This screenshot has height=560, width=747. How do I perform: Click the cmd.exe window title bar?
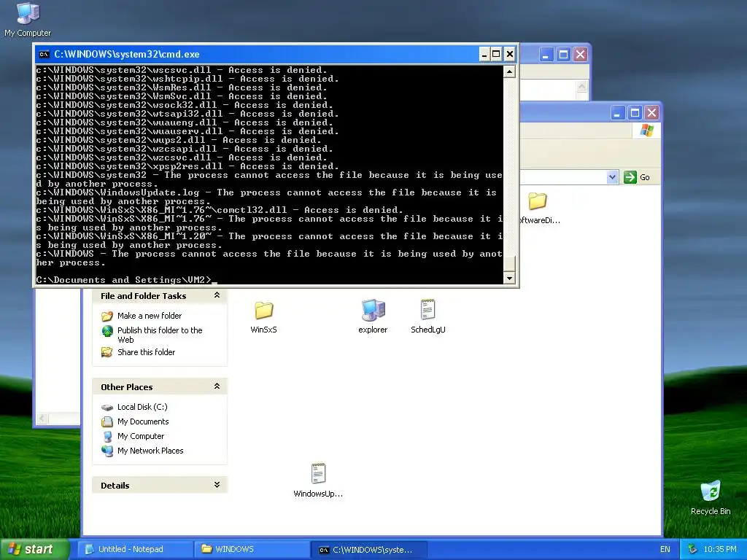click(x=258, y=54)
